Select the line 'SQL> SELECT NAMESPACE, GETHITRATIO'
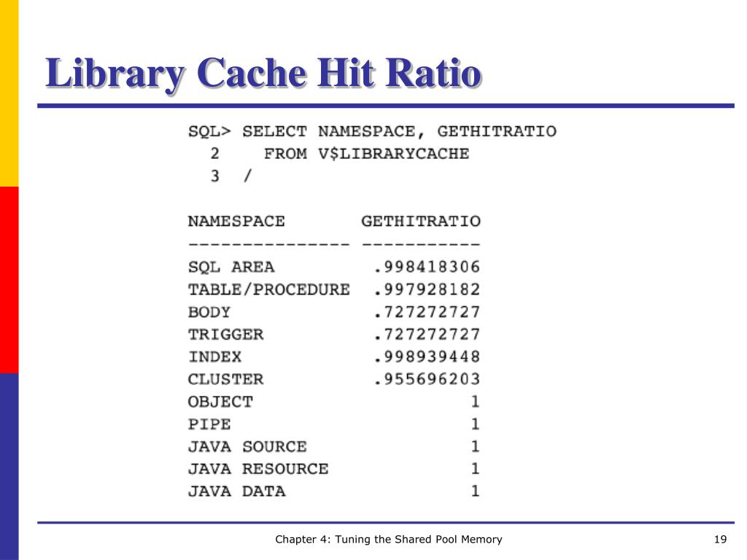The height and width of the screenshot is (560, 747). click(x=372, y=131)
